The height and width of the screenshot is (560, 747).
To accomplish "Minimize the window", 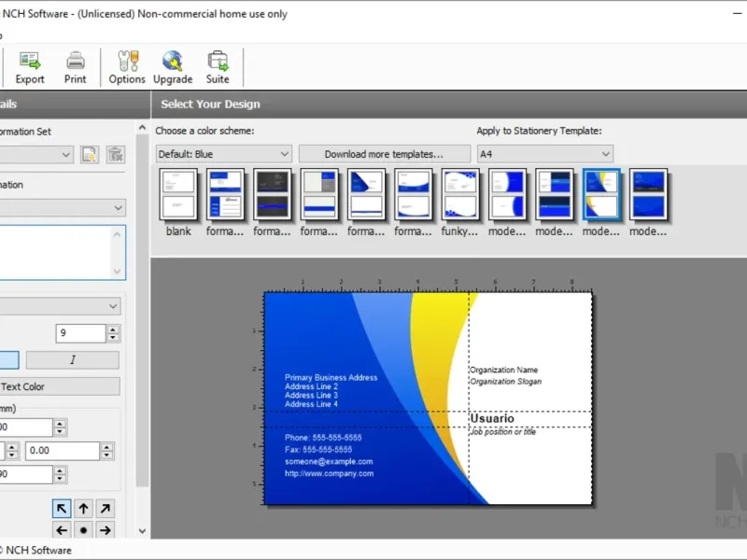I will point(738,14).
